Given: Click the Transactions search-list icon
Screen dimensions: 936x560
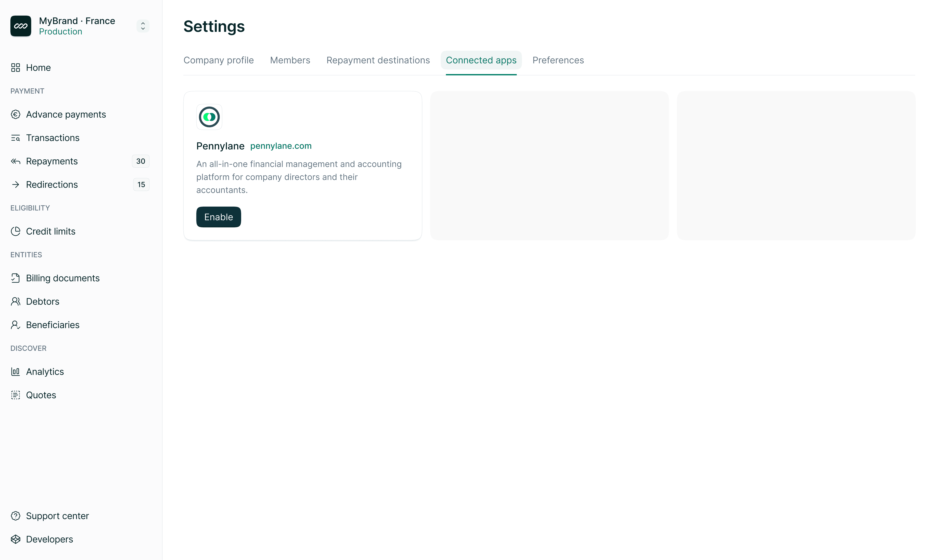Looking at the screenshot, I should [x=15, y=138].
